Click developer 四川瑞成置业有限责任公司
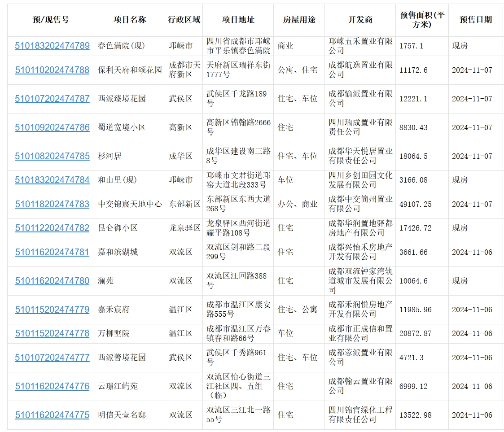 pyautogui.click(x=360, y=127)
